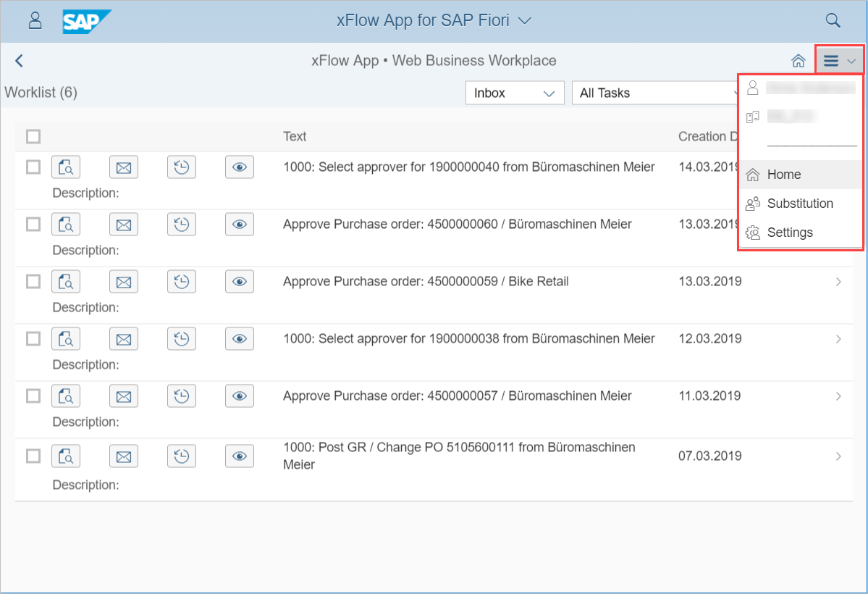868x594 pixels.
Task: Select Home in the dropdown menu
Action: tap(784, 175)
